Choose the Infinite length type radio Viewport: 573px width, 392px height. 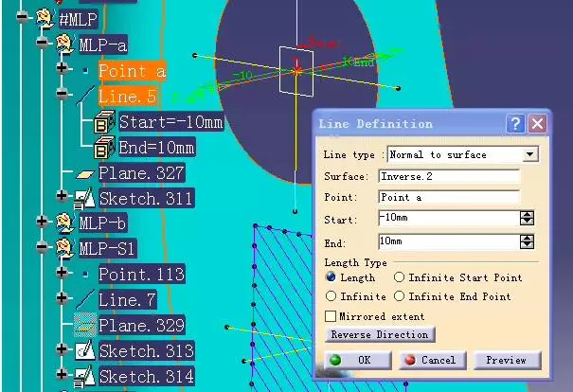331,296
